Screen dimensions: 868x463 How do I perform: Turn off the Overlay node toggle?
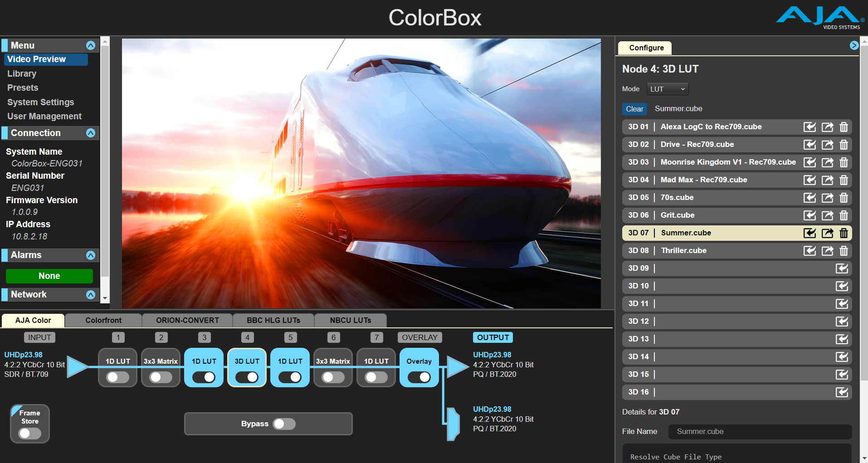tap(419, 377)
